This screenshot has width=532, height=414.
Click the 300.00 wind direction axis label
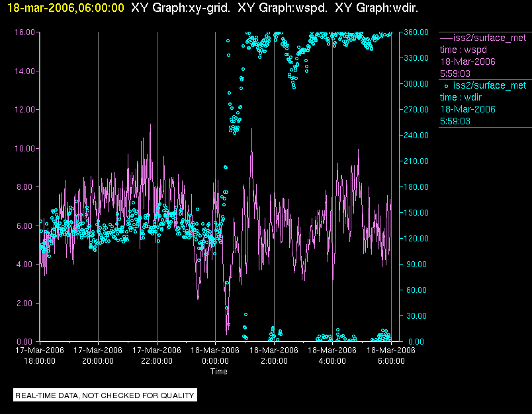(416, 84)
